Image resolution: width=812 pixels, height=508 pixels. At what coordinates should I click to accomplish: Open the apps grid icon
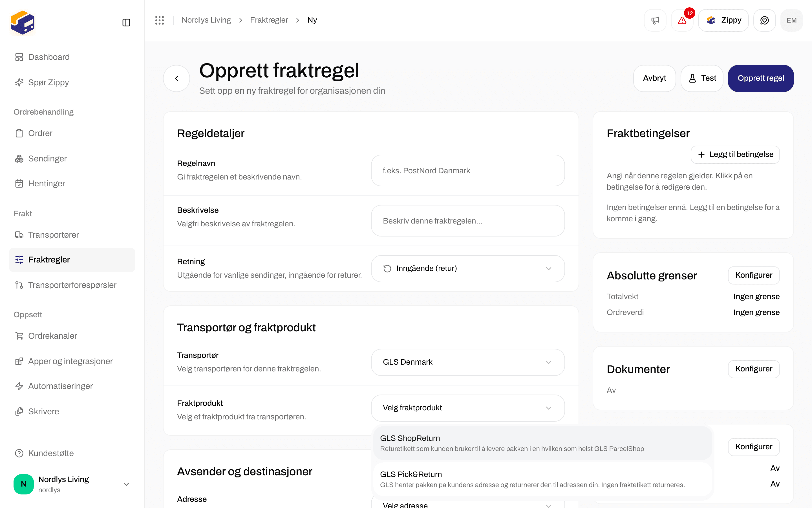coord(159,20)
